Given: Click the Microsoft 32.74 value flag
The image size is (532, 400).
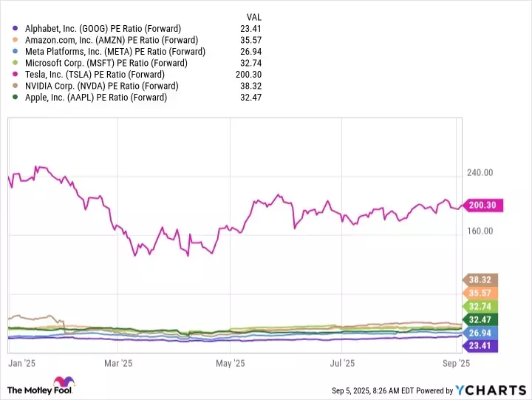Looking at the screenshot, I should [x=480, y=306].
